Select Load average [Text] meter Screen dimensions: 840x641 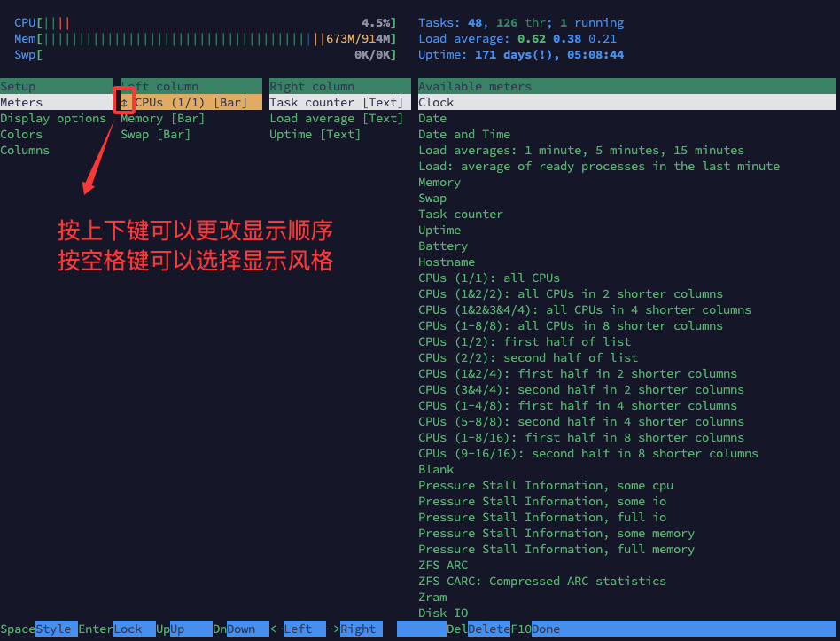click(336, 119)
